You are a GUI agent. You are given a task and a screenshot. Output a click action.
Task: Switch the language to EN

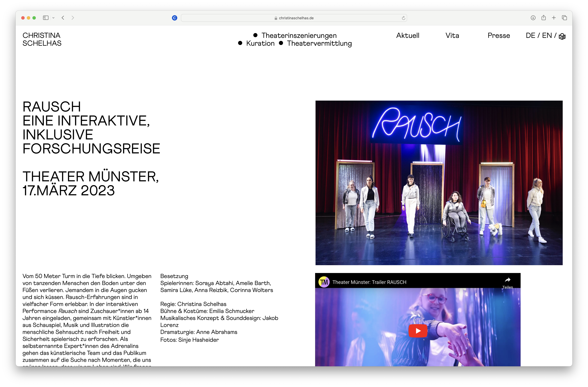[547, 36]
